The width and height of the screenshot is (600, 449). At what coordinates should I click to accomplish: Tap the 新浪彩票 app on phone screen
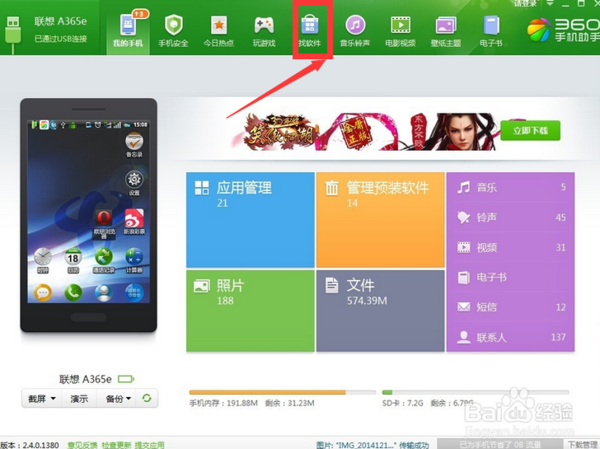(134, 222)
